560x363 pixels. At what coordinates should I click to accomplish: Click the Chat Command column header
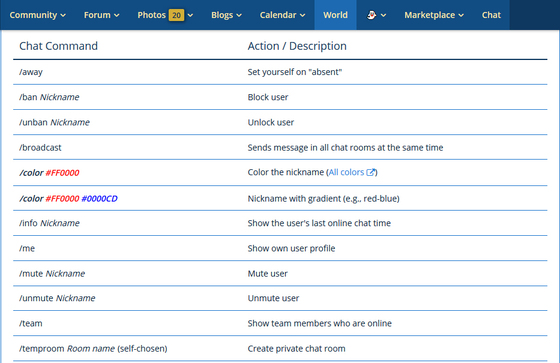click(x=58, y=46)
